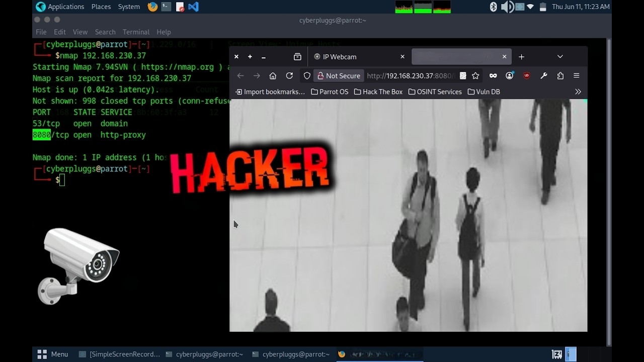Switch to Firefox window in taskbar

coord(379,354)
